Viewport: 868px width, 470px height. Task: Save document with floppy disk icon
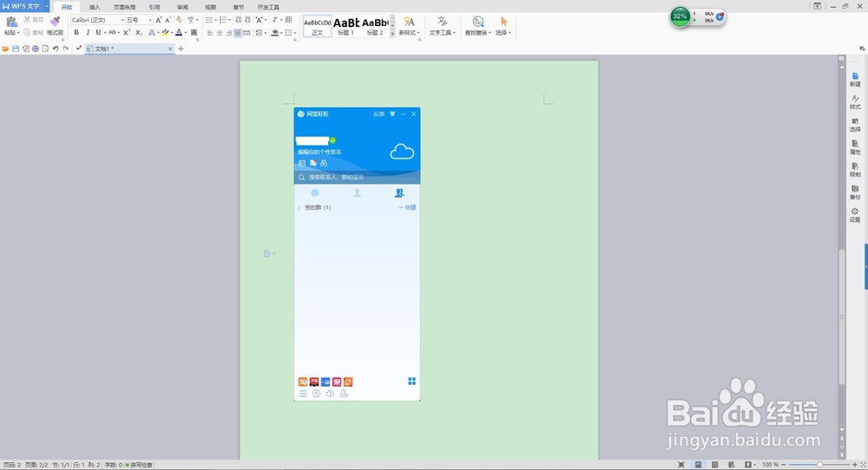click(16, 49)
